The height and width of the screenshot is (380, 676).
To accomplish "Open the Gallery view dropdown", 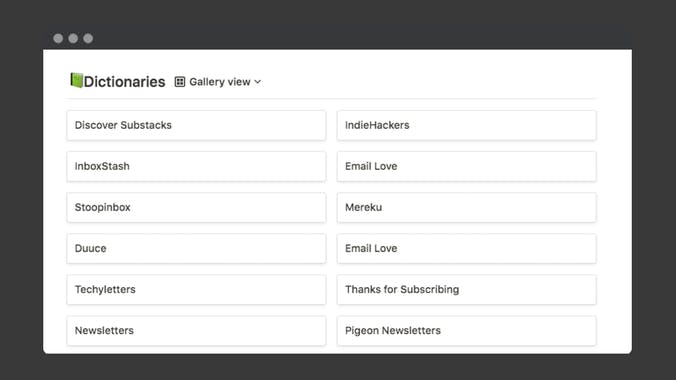I will tap(218, 82).
